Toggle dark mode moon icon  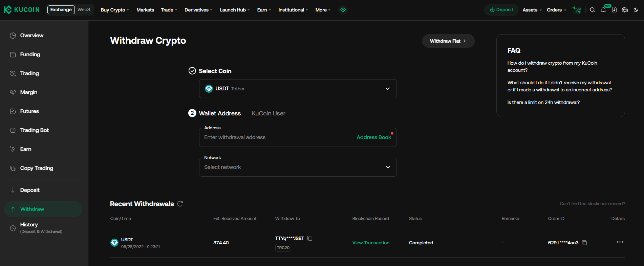636,10
